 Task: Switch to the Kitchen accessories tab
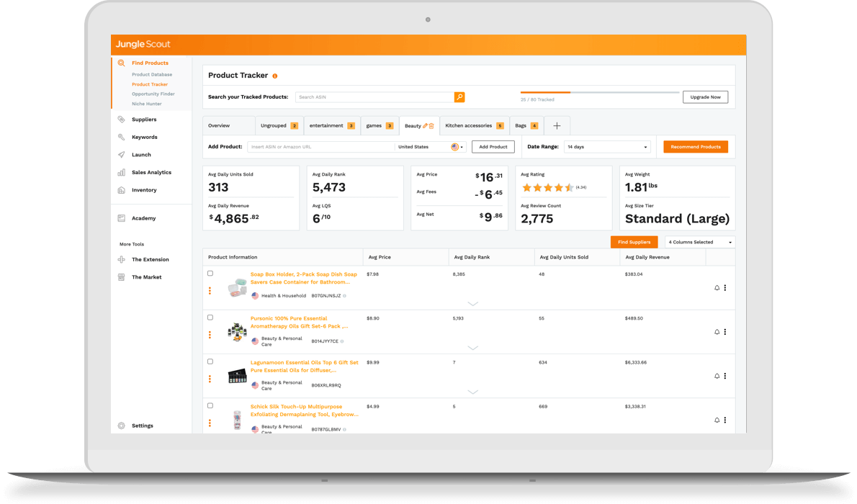coord(474,126)
